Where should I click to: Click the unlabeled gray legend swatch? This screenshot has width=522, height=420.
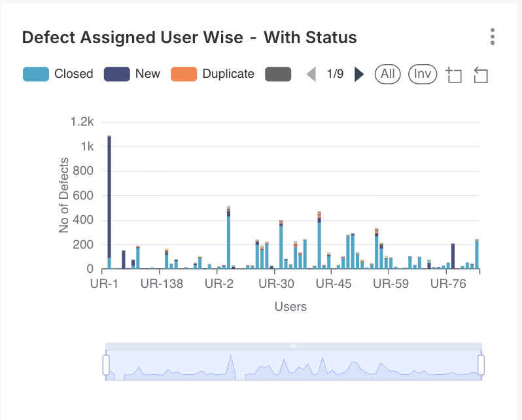click(277, 74)
